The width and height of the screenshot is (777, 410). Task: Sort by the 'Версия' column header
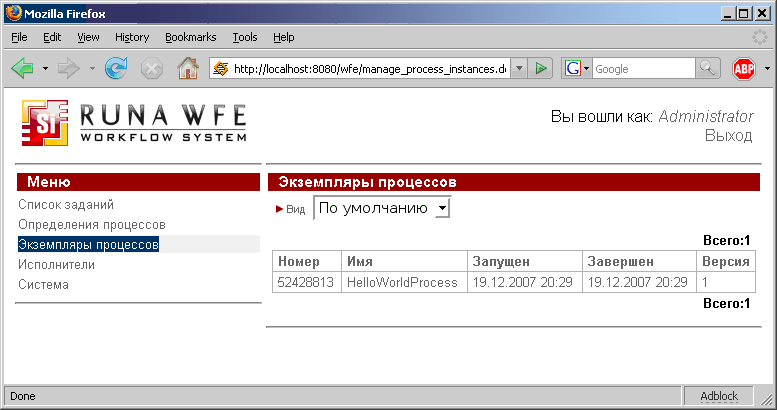coord(725,261)
